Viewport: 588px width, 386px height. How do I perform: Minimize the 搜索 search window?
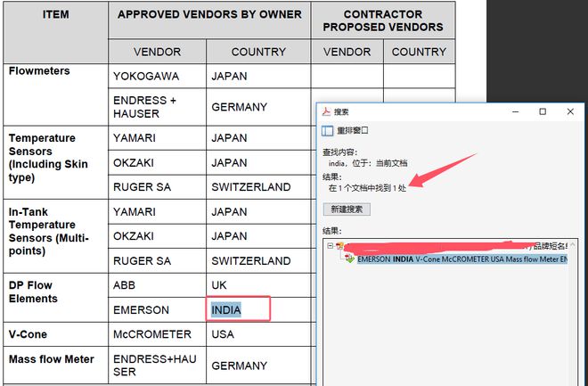(x=516, y=111)
